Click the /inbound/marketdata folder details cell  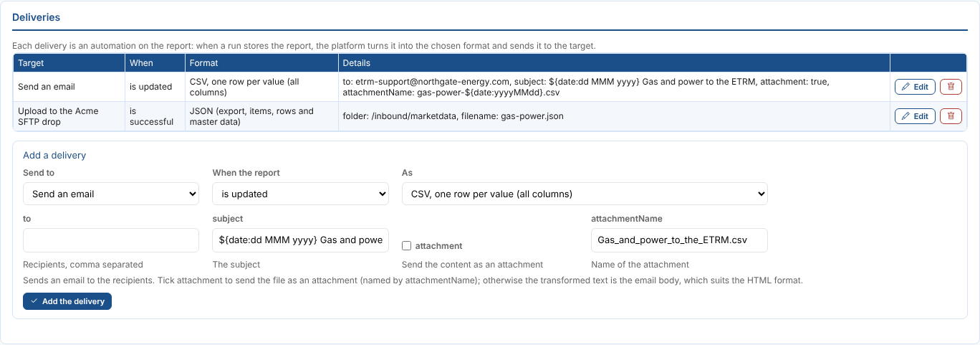pos(614,116)
